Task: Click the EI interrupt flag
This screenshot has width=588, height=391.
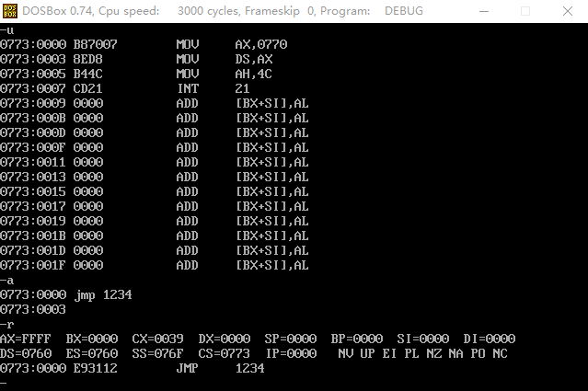Action: pos(389,353)
